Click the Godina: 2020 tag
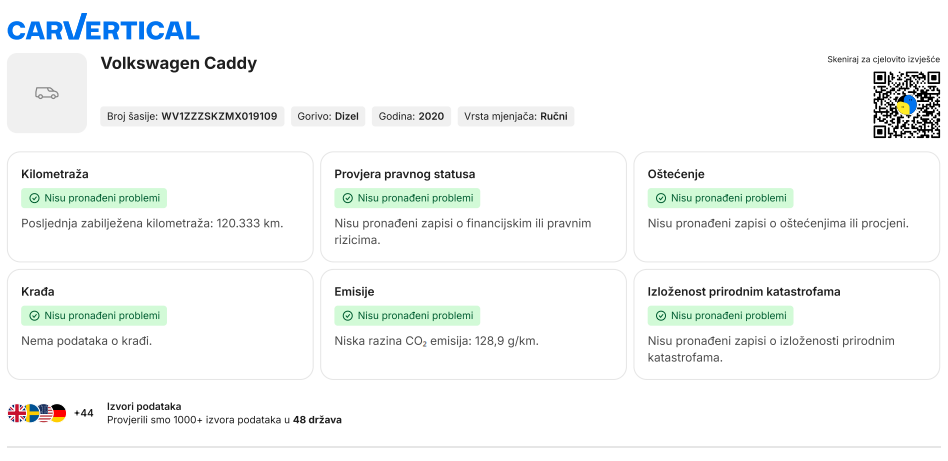 pyautogui.click(x=411, y=116)
